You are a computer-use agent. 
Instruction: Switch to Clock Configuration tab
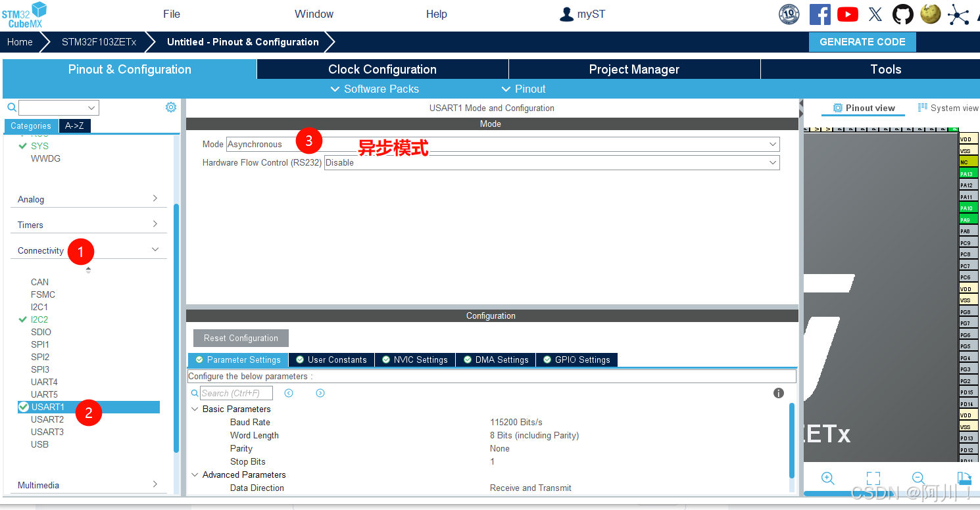(383, 69)
